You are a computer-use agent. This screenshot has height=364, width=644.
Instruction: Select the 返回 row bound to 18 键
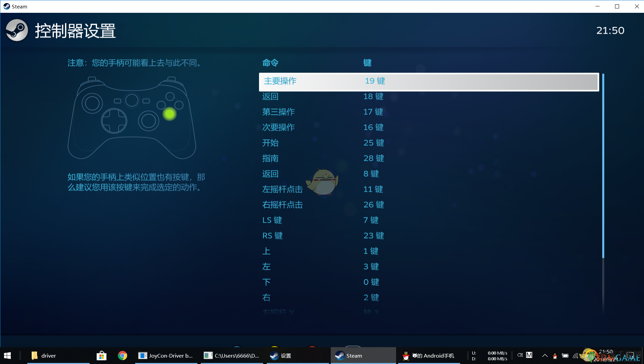coord(428,97)
